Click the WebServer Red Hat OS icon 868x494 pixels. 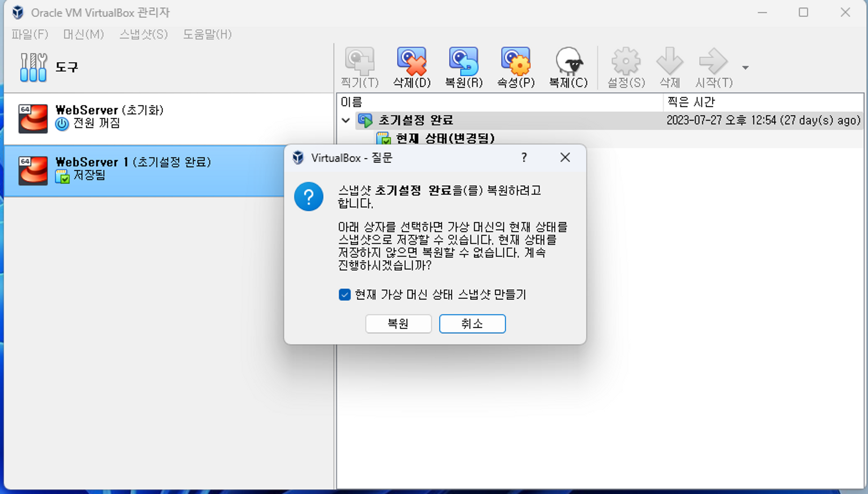click(x=33, y=118)
